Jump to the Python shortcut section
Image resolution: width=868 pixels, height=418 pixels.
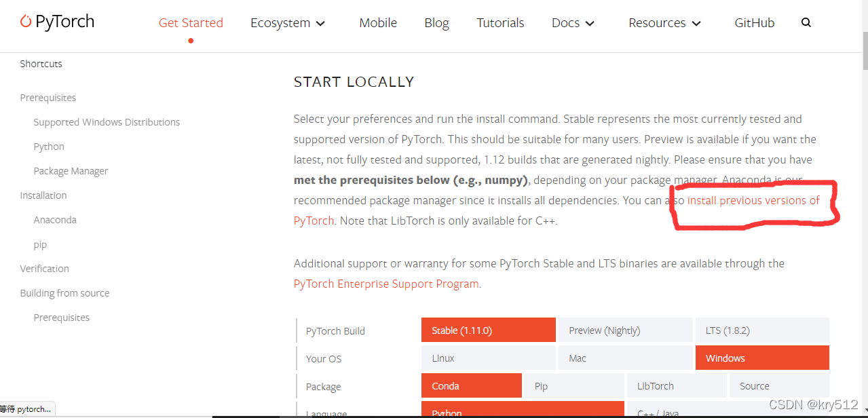[x=49, y=147]
